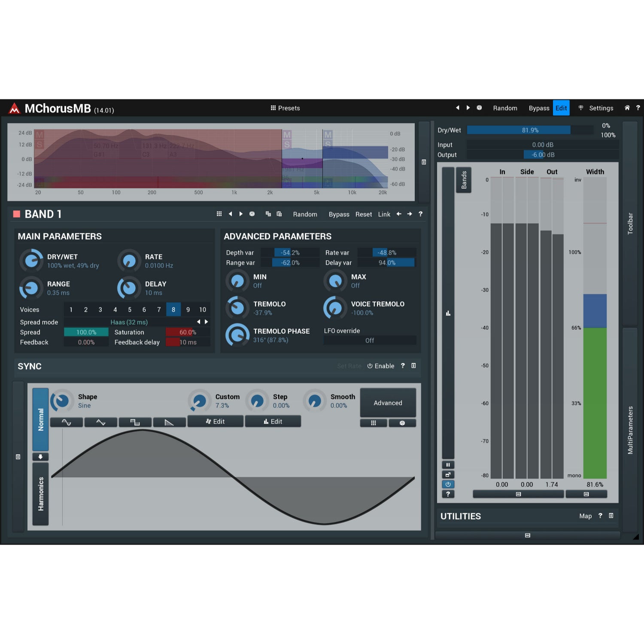The height and width of the screenshot is (644, 644).
Task: Click the Band 1 dice icon
Action: point(252,214)
